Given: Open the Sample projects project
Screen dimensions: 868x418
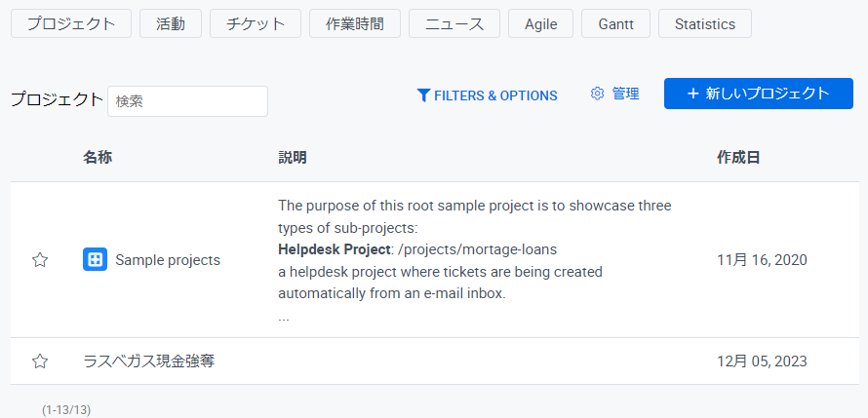Looking at the screenshot, I should click(168, 260).
